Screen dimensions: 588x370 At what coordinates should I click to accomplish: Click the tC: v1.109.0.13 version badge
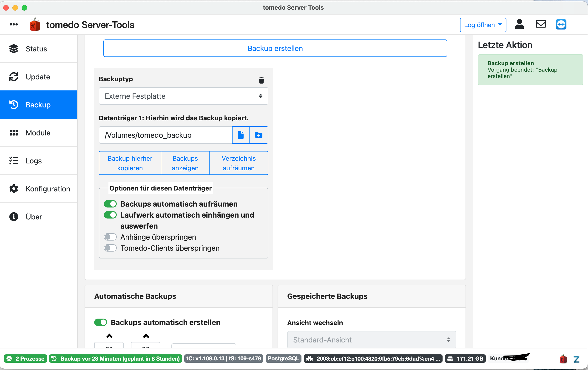(x=224, y=359)
